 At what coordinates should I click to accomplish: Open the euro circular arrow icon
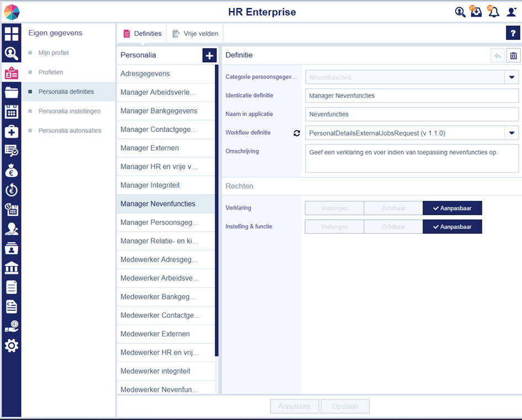[11, 190]
